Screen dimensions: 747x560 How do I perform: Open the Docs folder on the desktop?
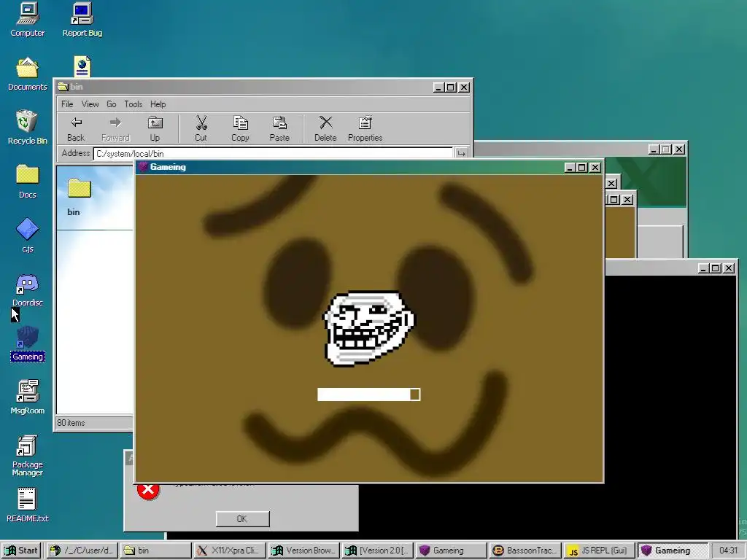click(27, 182)
